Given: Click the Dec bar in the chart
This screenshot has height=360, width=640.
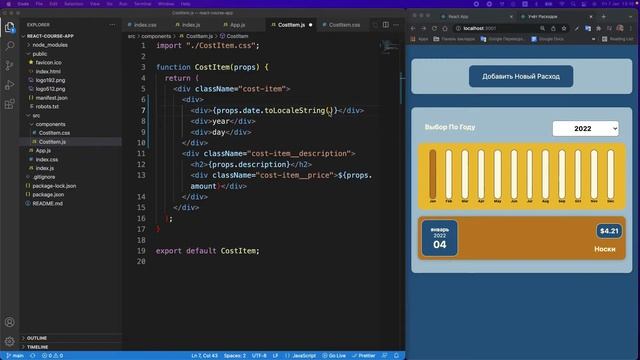Looking at the screenshot, I should pos(611,174).
